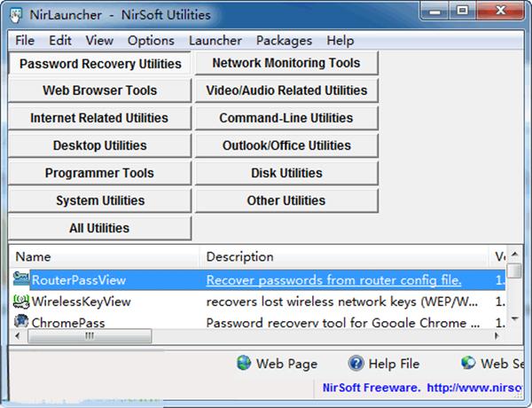Open the Packages menu

click(x=284, y=41)
